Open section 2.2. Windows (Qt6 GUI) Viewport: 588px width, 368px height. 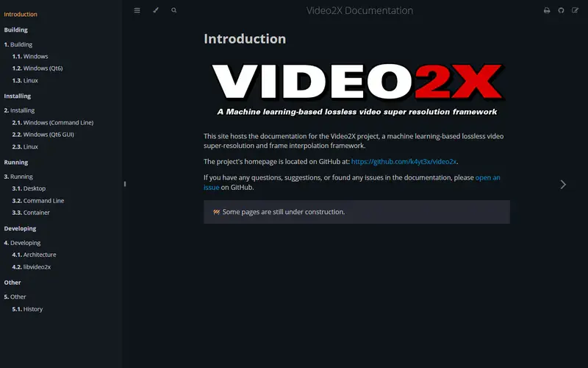(x=43, y=135)
